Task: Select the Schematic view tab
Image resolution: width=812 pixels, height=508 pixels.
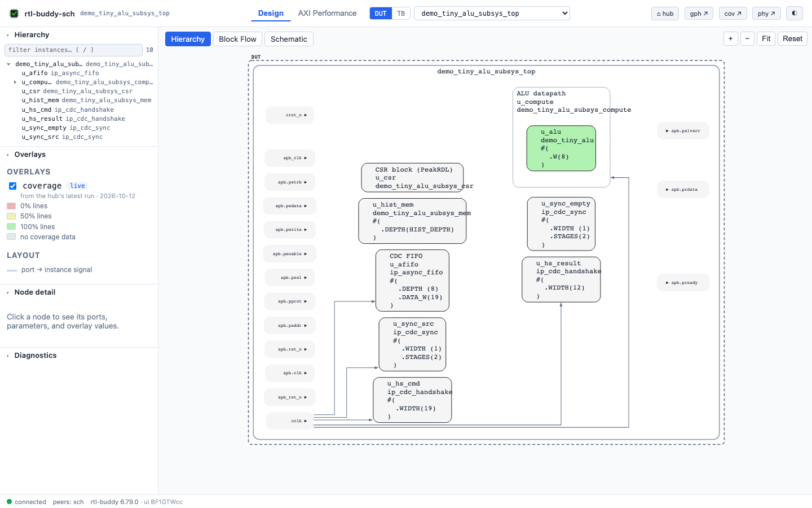Action: point(289,39)
